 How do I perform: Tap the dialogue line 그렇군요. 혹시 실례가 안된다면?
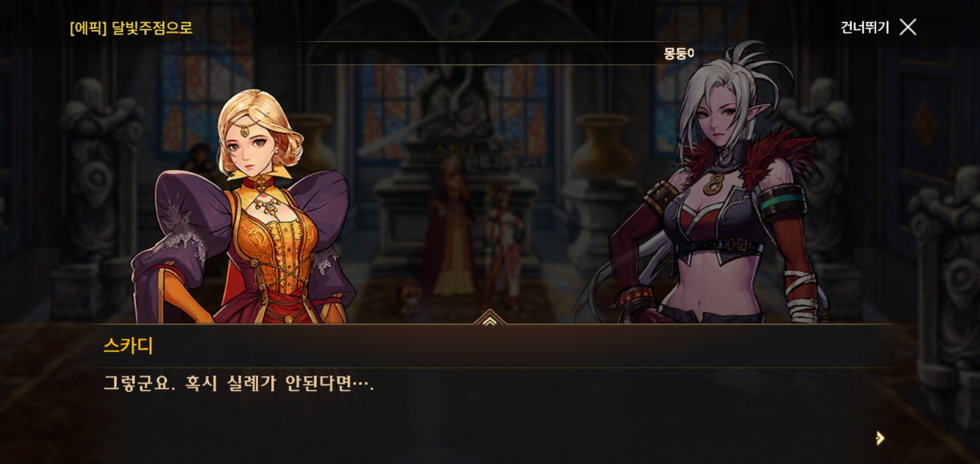tap(238, 383)
